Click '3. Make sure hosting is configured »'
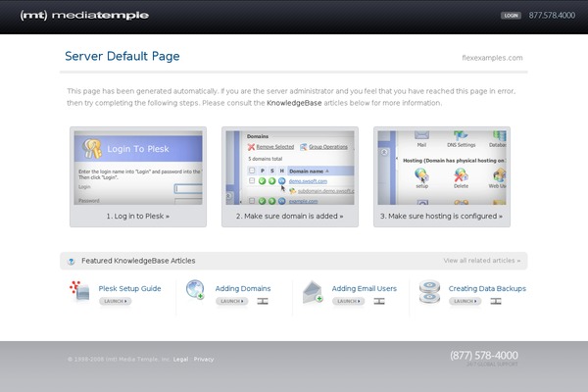Viewport: 588px width, 392px height. pos(441,216)
